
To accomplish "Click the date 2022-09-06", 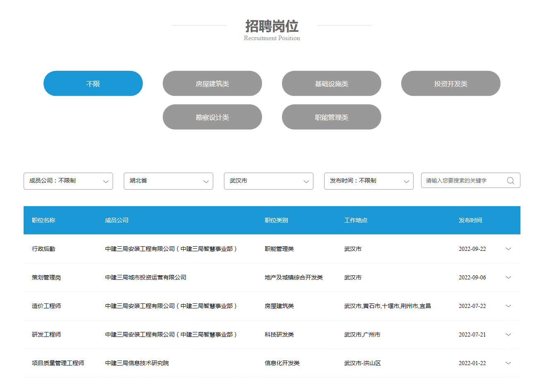I will coord(472,277).
